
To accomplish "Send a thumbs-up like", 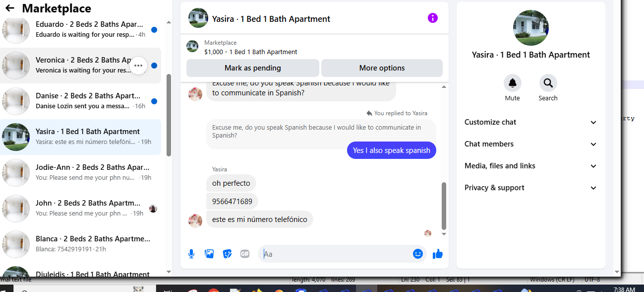I will [x=437, y=254].
